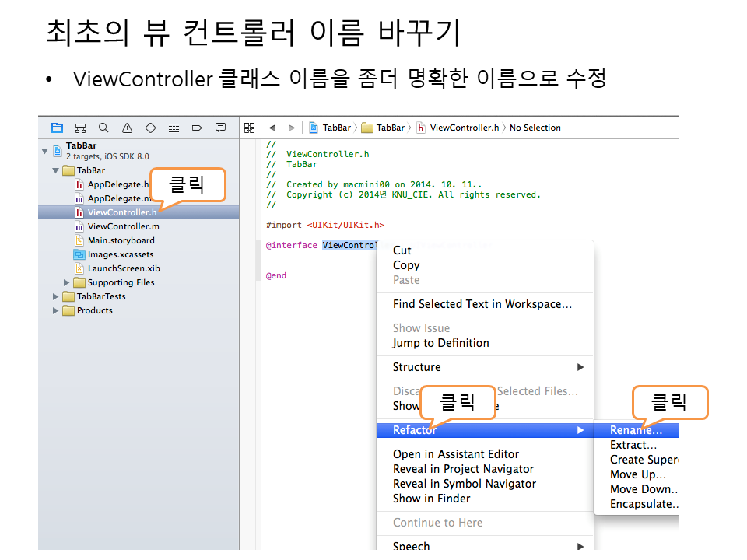This screenshot has width=747, height=560.
Task: Select Rename... in the Refactor submenu
Action: [x=636, y=430]
